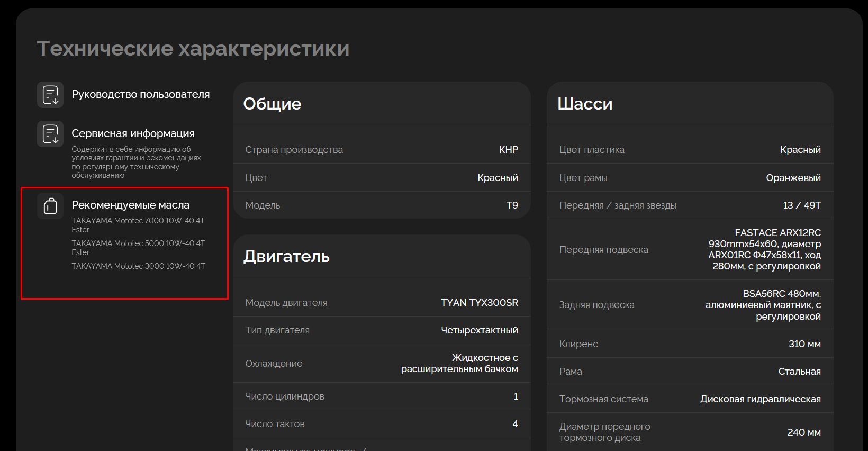Screen dimensions: 868x451
Task: Click the Цвет label in Общие
Action: (x=256, y=178)
